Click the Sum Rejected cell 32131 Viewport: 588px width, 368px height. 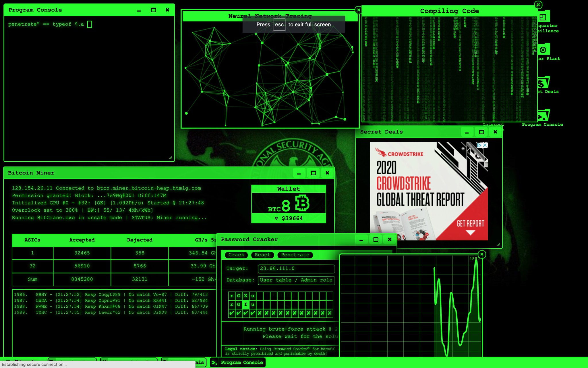(x=140, y=279)
